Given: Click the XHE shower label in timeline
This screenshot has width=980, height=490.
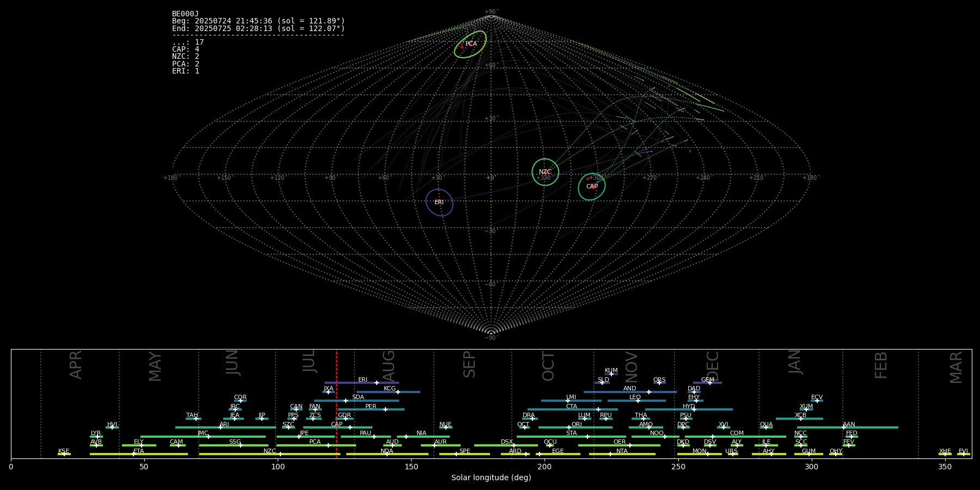Looking at the screenshot, I should pos(945,451).
